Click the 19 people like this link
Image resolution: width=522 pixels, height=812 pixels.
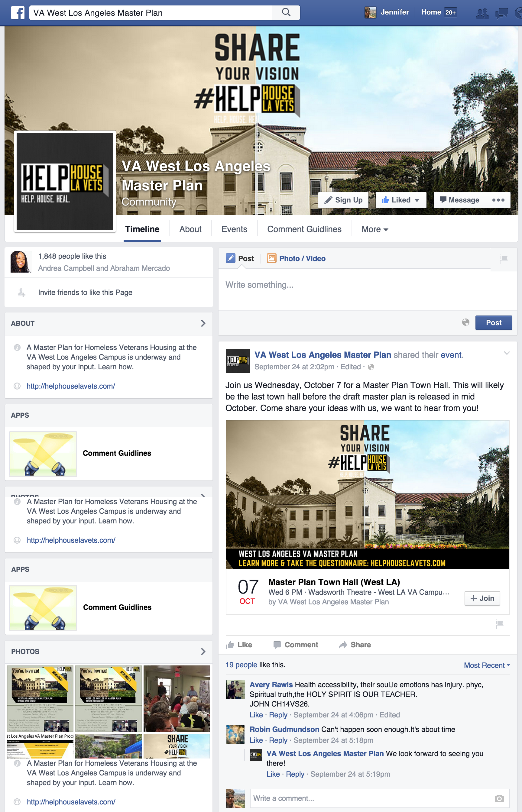pos(241,665)
